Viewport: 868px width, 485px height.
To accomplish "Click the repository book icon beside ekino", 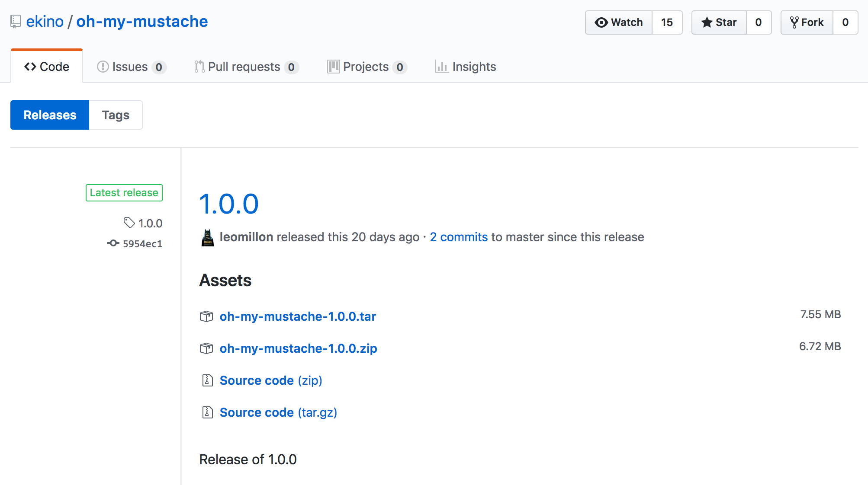I will [x=16, y=22].
